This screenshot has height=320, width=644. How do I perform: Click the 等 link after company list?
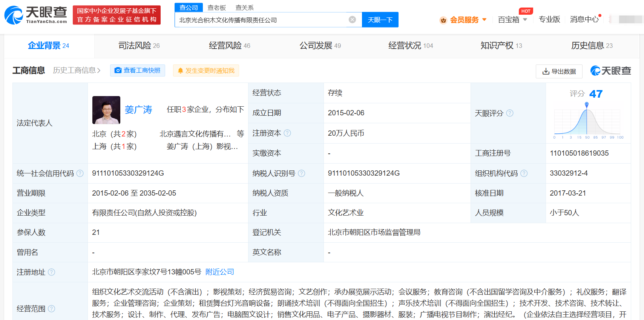pyautogui.click(x=240, y=134)
